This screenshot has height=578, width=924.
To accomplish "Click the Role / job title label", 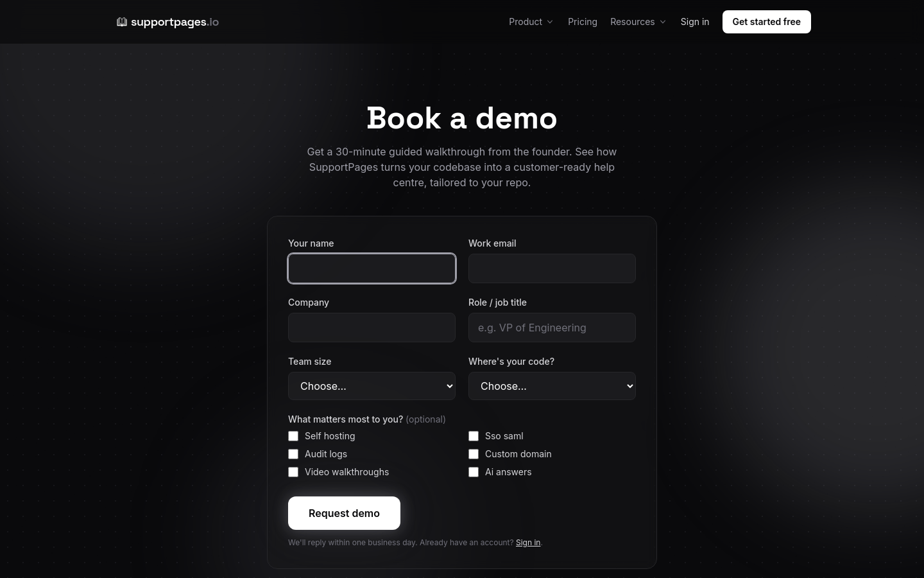I will click(x=497, y=302).
